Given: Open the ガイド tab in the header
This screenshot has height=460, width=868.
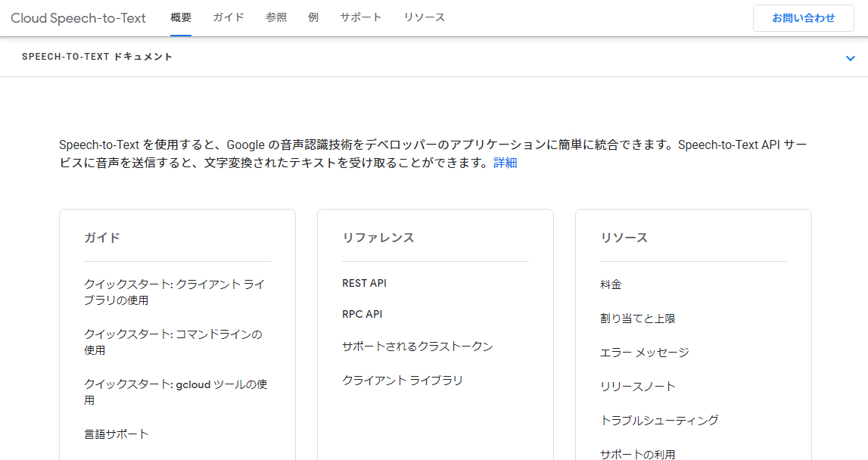Looking at the screenshot, I should [x=229, y=17].
